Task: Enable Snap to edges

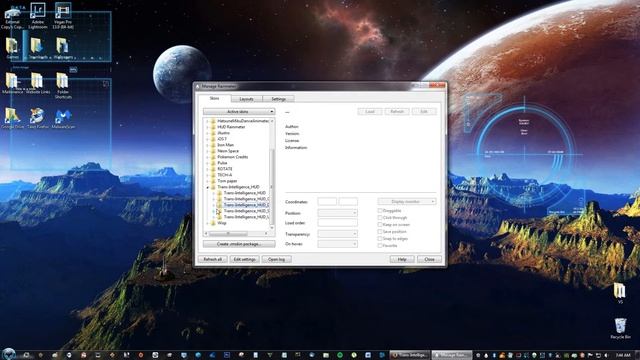Action: [x=380, y=238]
